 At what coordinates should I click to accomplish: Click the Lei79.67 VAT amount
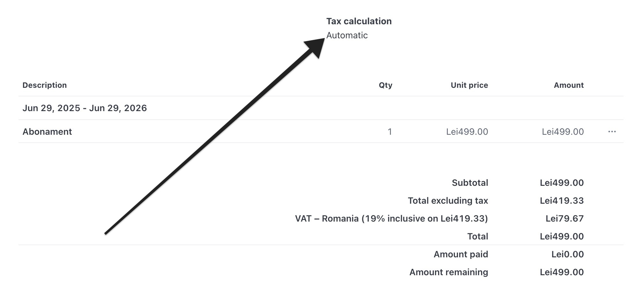coord(564,218)
